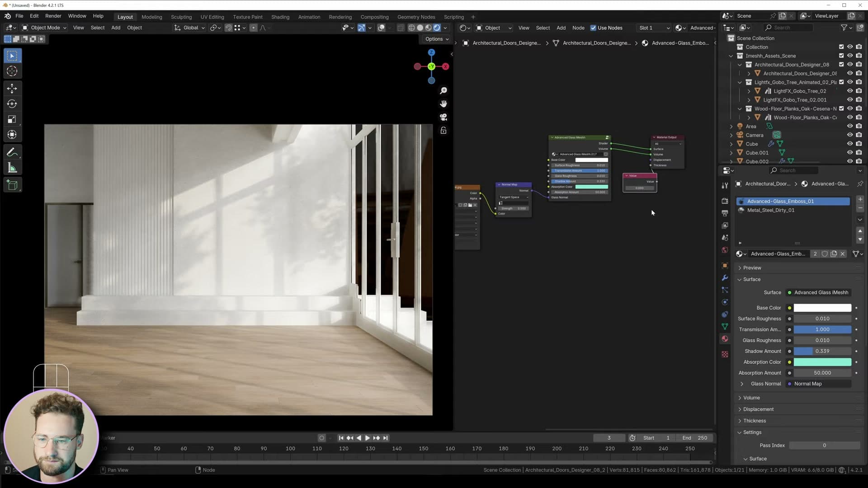This screenshot has width=868, height=488.
Task: Activate the Move tool
Action: [12, 88]
